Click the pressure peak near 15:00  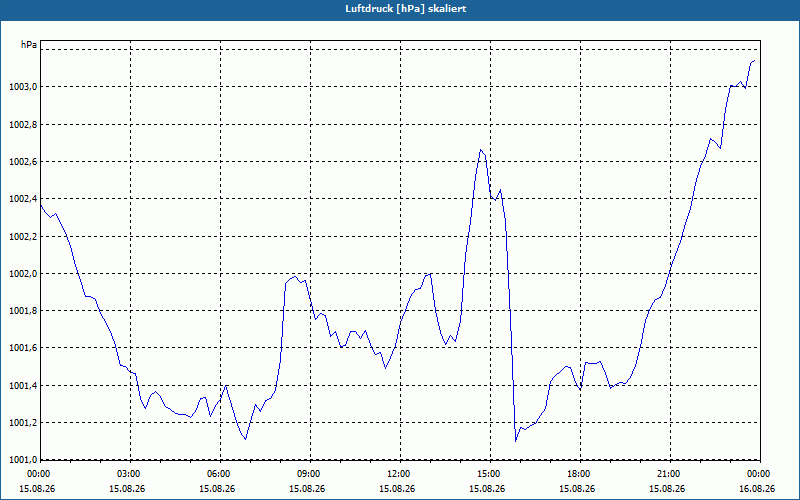pyautogui.click(x=480, y=150)
